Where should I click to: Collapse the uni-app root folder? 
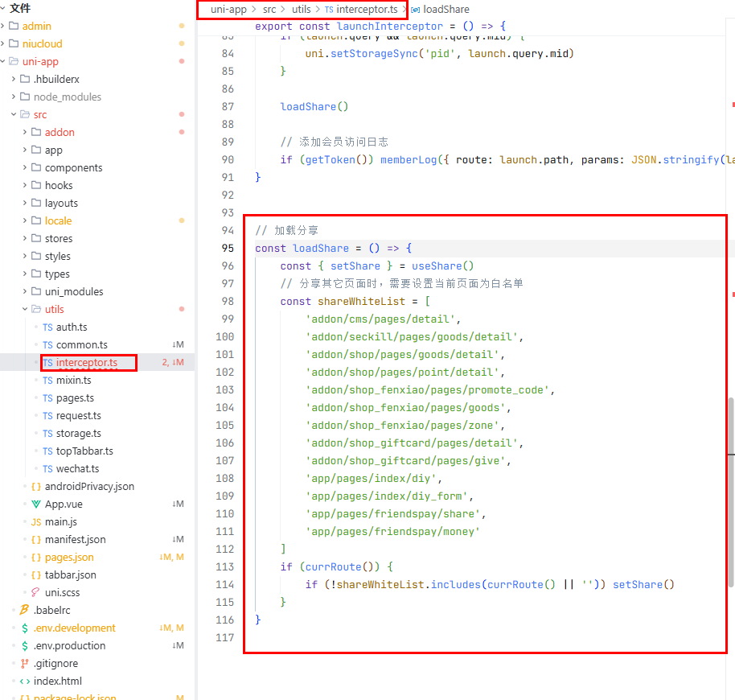tap(3, 62)
